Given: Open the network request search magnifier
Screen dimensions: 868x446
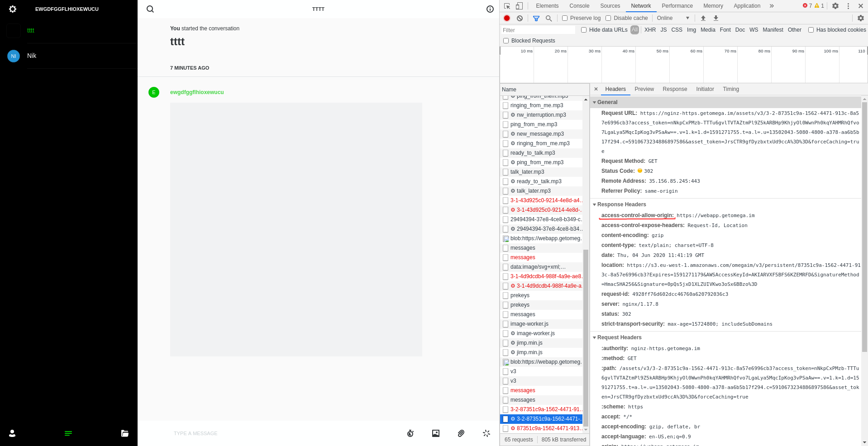Looking at the screenshot, I should click(548, 18).
